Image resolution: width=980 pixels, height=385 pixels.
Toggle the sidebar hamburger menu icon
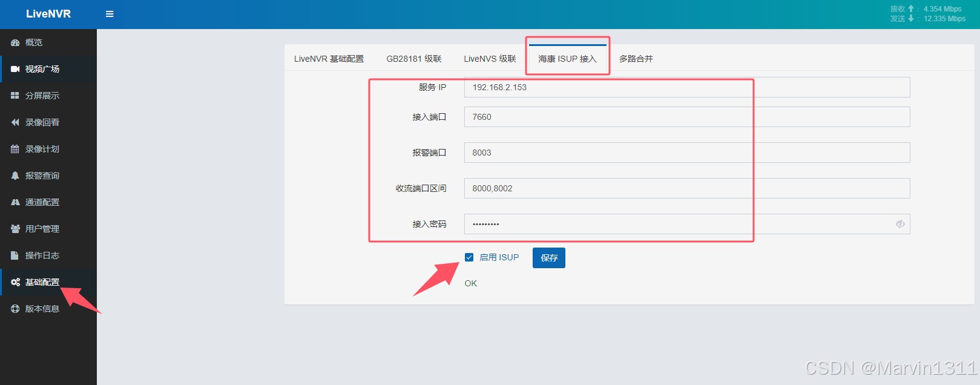110,14
